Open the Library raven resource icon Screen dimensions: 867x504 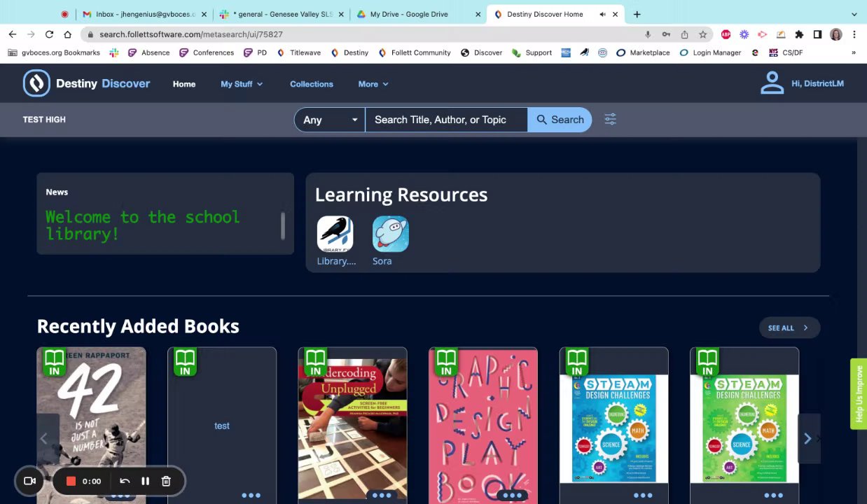pyautogui.click(x=335, y=234)
